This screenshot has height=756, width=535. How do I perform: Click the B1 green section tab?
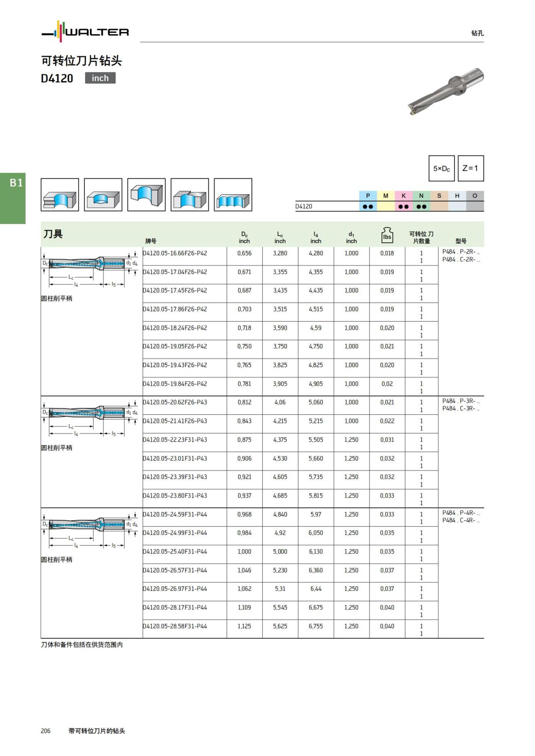point(13,198)
